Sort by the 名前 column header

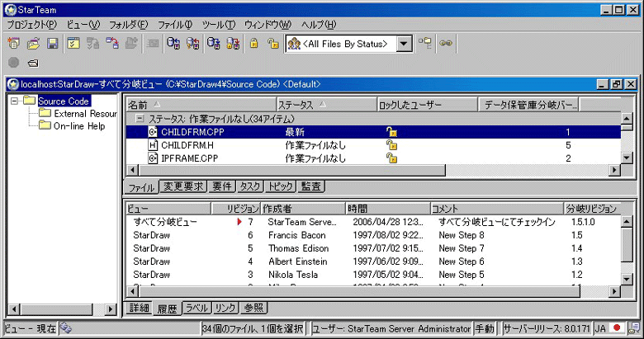coord(201,105)
